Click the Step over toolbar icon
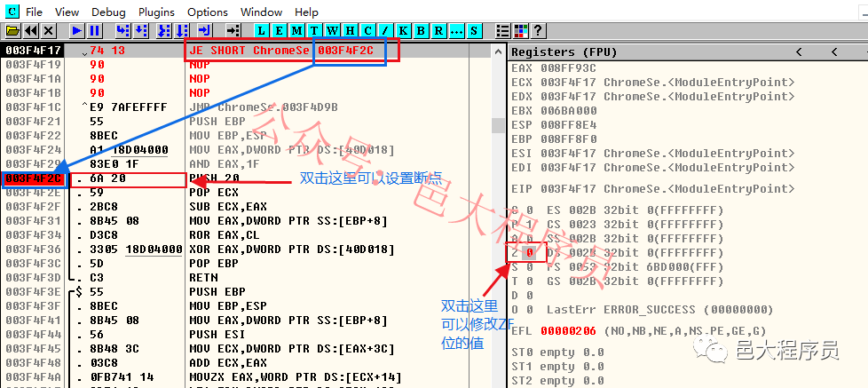This screenshot has width=868, height=388. pyautogui.click(x=140, y=30)
